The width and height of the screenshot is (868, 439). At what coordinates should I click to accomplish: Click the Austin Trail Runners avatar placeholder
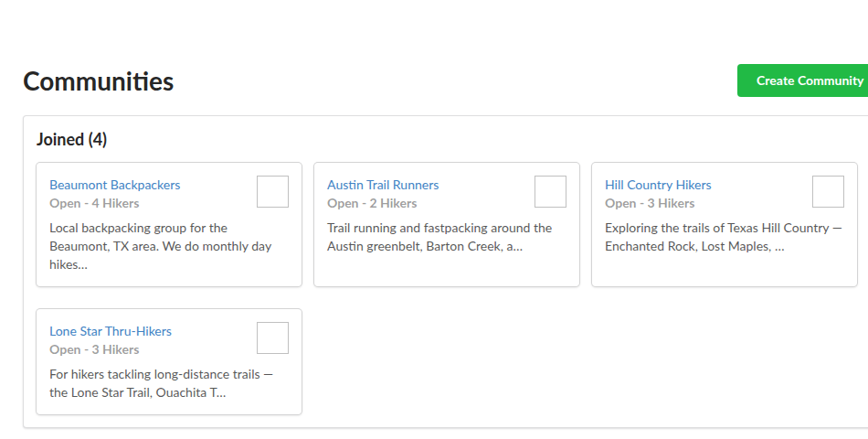coord(550,192)
